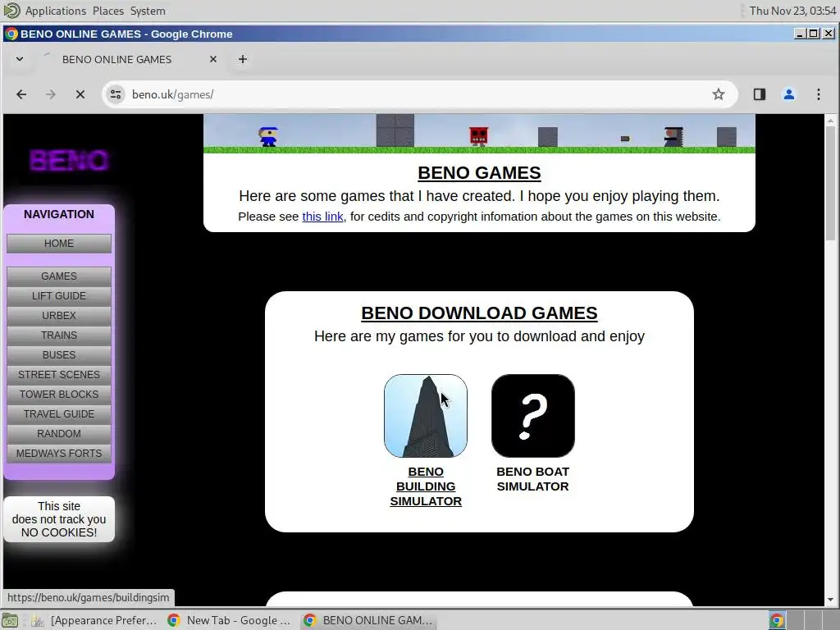Open the Chrome three-dot menu
The image size is (840, 630).
coord(819,94)
